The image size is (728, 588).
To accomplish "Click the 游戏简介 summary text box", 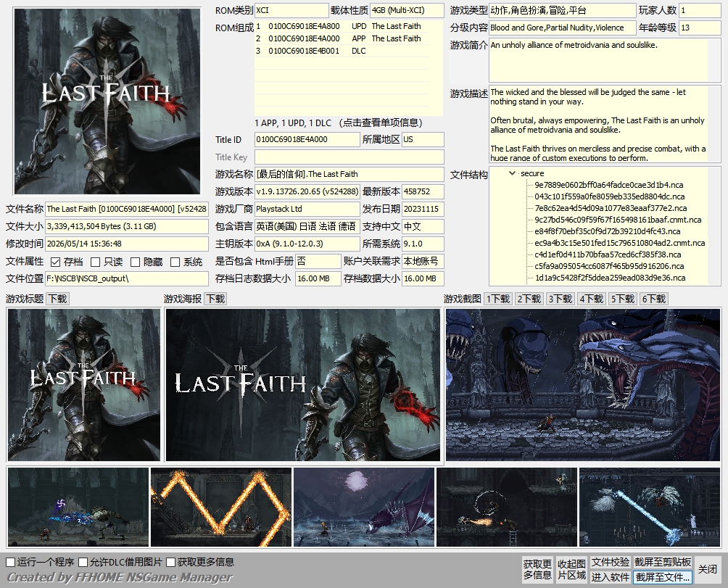I will coord(605,60).
